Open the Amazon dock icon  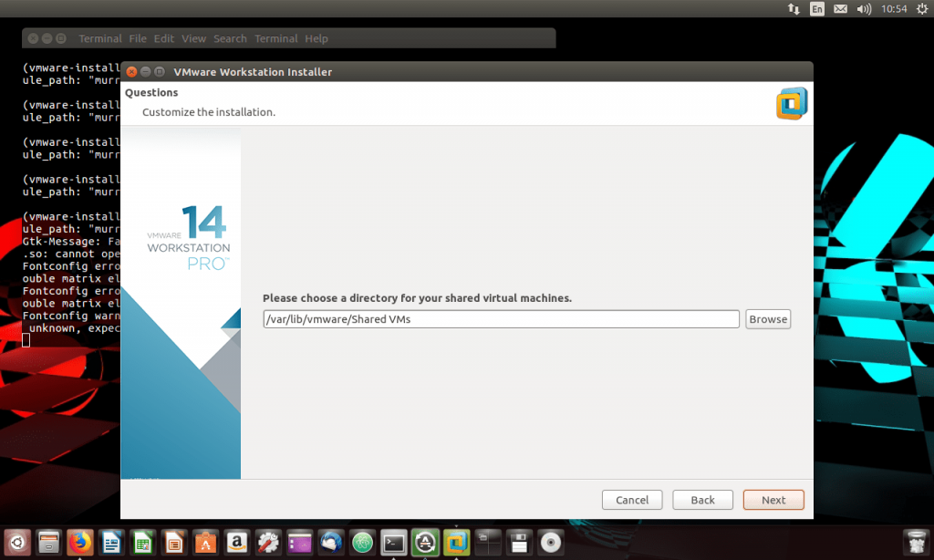(x=237, y=543)
